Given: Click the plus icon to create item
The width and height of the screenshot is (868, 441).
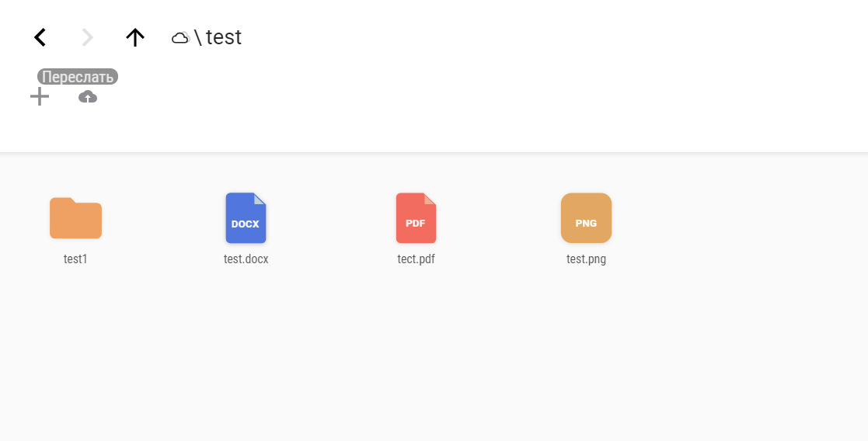Looking at the screenshot, I should coord(39,96).
